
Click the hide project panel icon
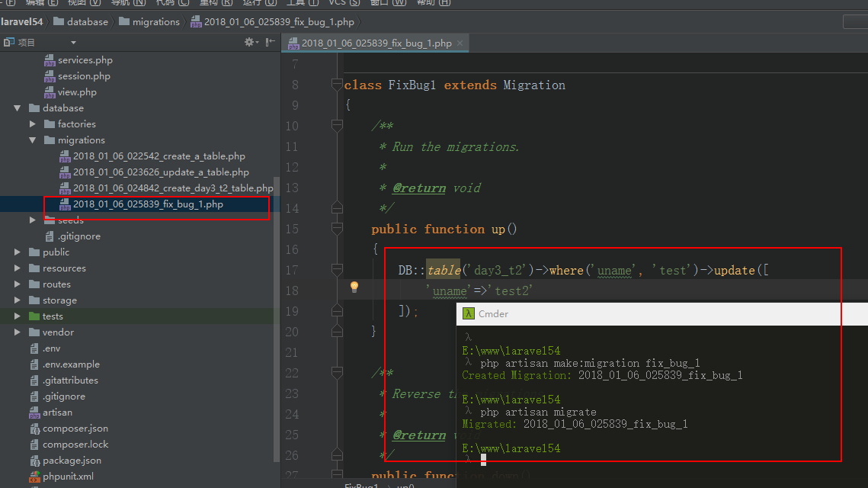click(270, 43)
